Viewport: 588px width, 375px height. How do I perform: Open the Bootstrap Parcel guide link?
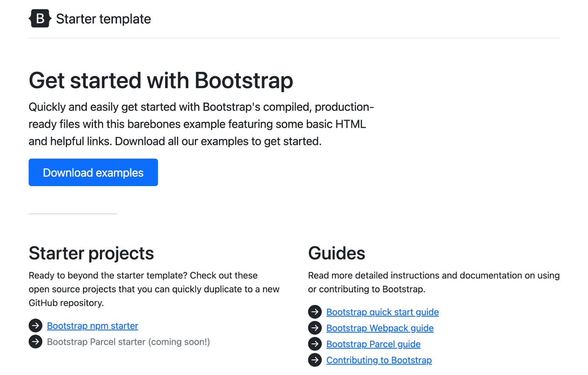(373, 344)
